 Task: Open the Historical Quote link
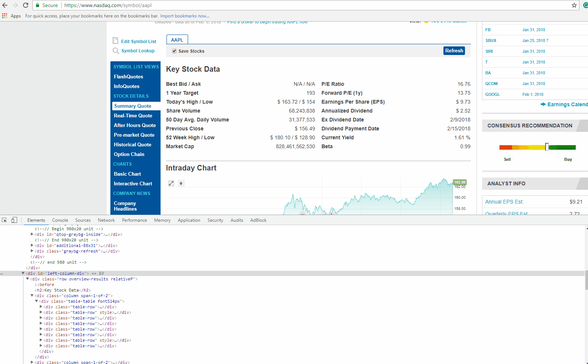(133, 144)
